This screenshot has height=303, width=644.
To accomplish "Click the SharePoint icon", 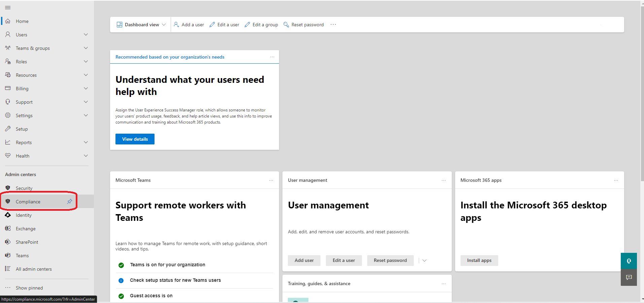I will point(8,242).
